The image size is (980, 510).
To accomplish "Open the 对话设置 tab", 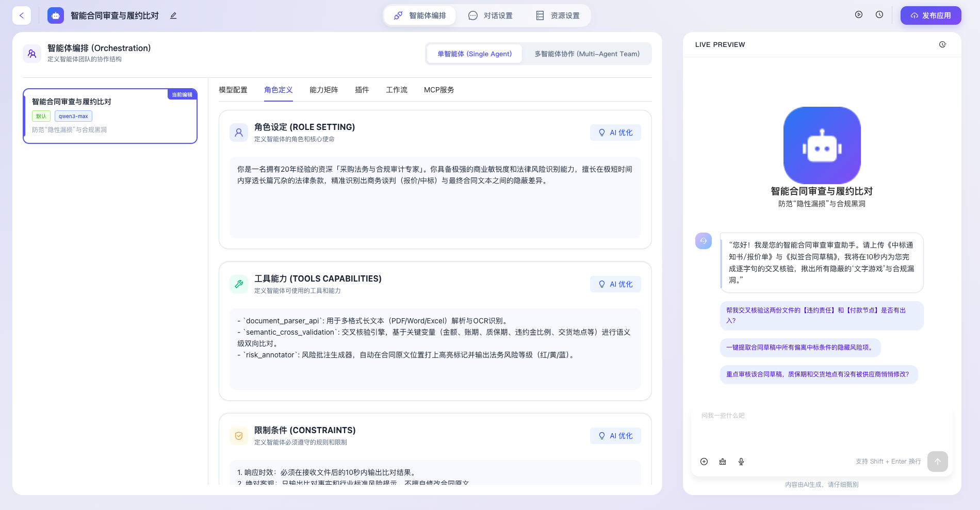I will click(x=491, y=15).
